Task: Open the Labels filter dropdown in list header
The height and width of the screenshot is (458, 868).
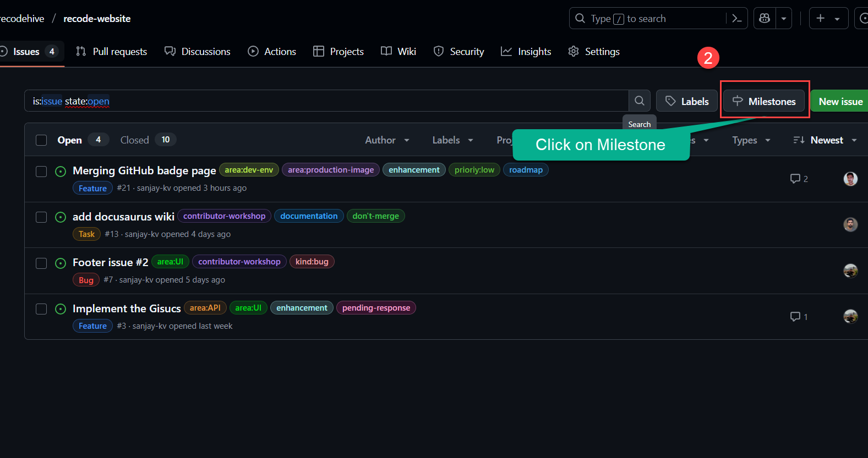Action: [452, 140]
